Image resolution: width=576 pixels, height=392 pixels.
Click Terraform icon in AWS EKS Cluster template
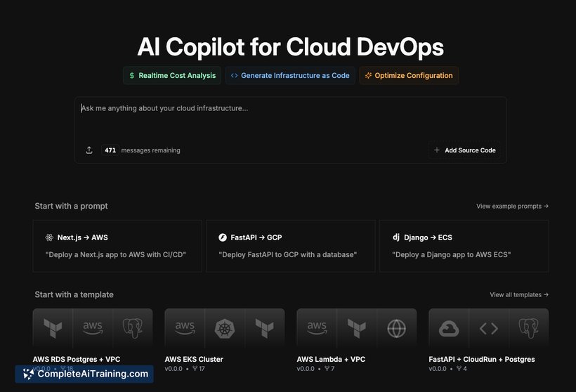(x=265, y=328)
